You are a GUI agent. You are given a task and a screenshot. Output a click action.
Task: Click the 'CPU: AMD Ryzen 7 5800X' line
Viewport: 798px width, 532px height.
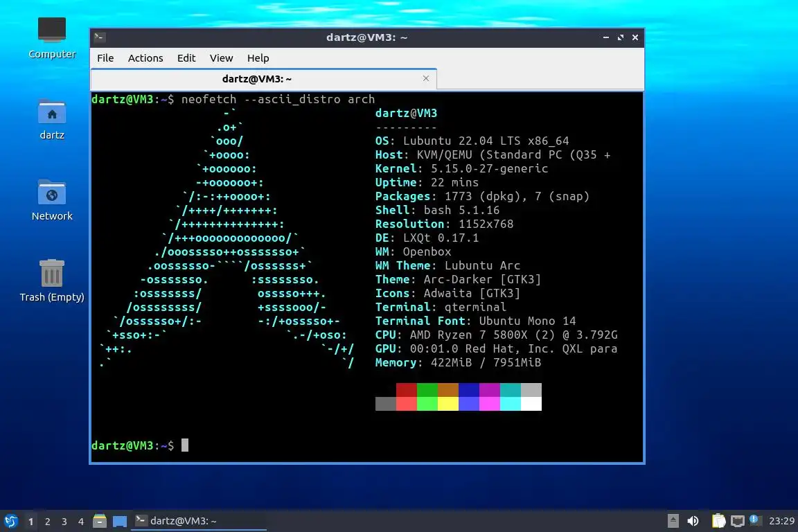(x=496, y=335)
